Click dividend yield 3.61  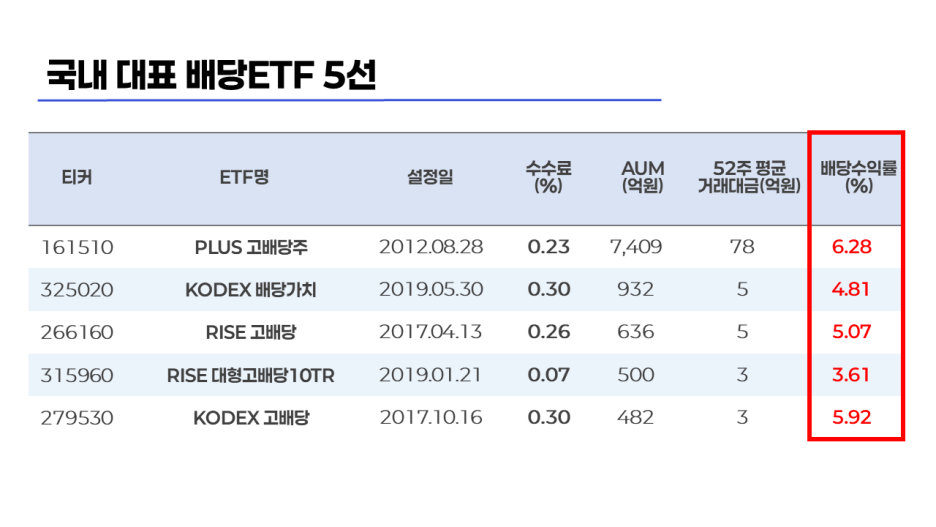coord(851,375)
